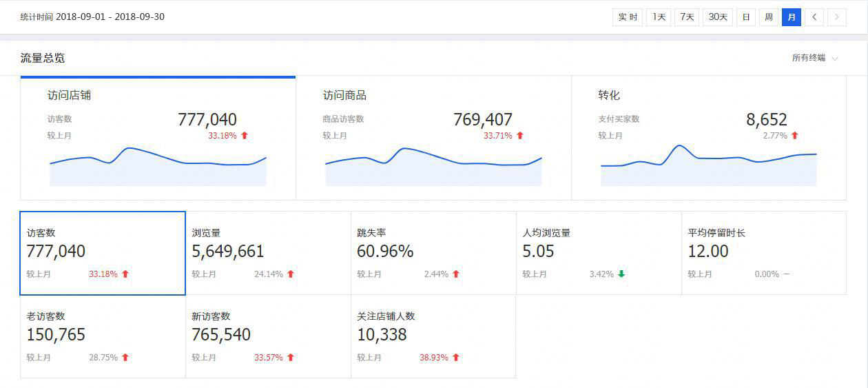The width and height of the screenshot is (868, 388).
Task: Click the 访问商品 trend line chart
Action: tap(433, 166)
